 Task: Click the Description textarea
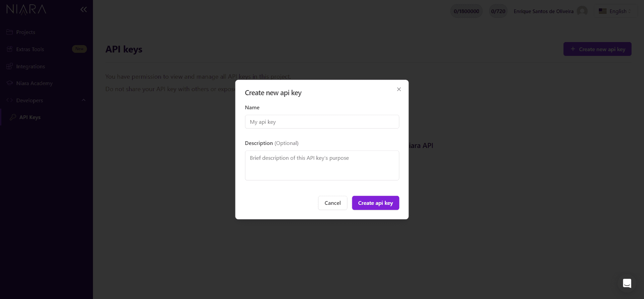pos(322,165)
